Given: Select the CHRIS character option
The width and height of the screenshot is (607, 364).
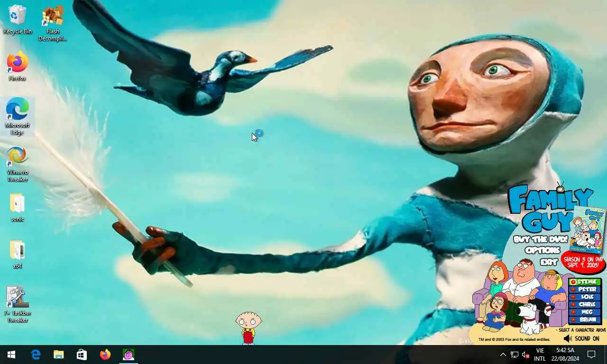Looking at the screenshot, I should click(584, 305).
